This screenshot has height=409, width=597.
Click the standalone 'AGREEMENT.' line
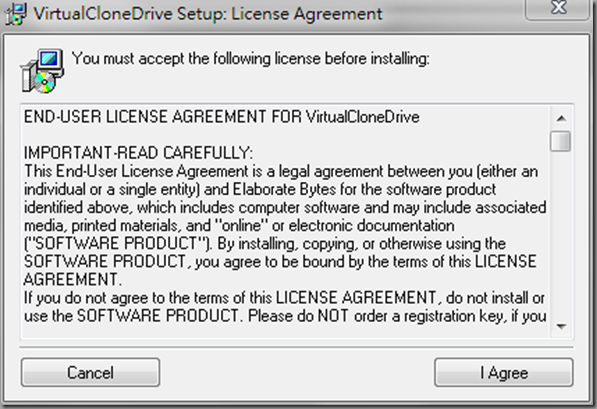point(73,280)
